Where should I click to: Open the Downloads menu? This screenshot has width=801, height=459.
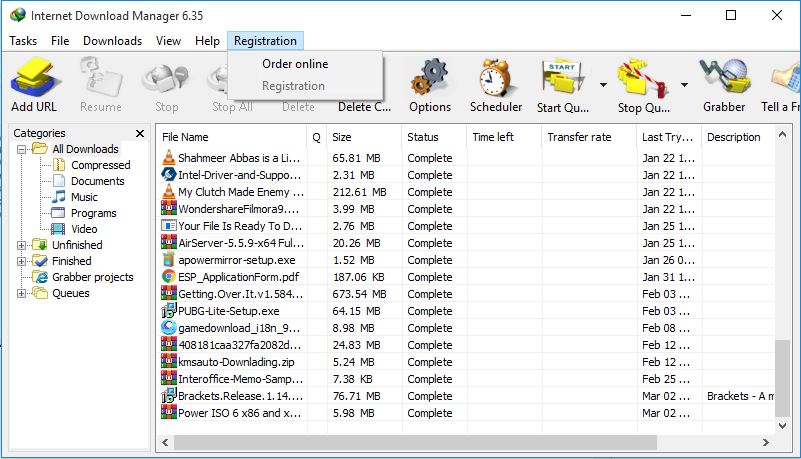112,41
